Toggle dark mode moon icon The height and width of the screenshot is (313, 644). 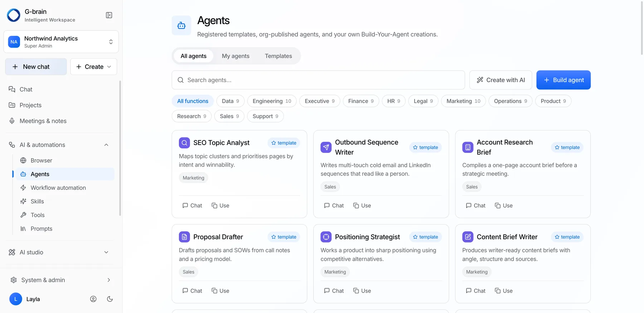click(x=110, y=299)
